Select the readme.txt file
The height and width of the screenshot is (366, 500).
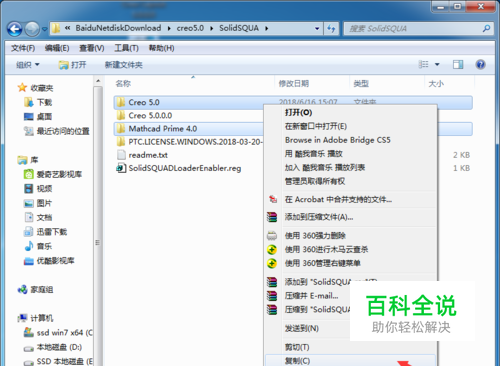[x=142, y=155]
